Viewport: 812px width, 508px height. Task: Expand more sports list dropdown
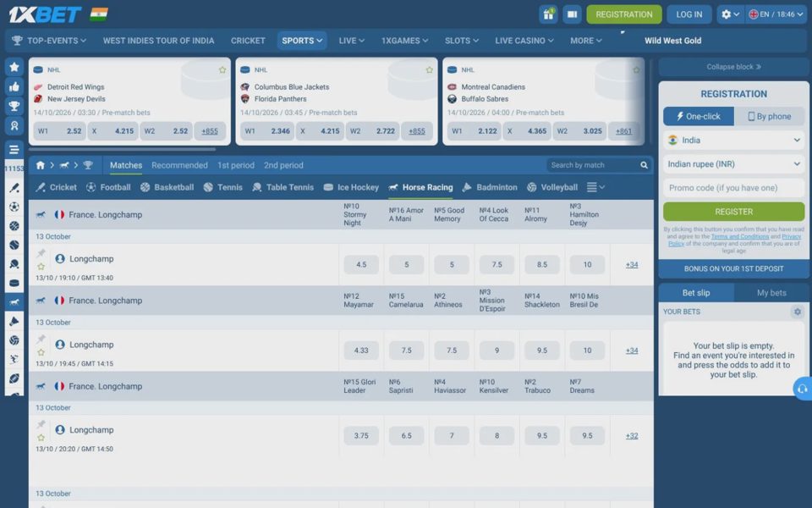pos(595,187)
